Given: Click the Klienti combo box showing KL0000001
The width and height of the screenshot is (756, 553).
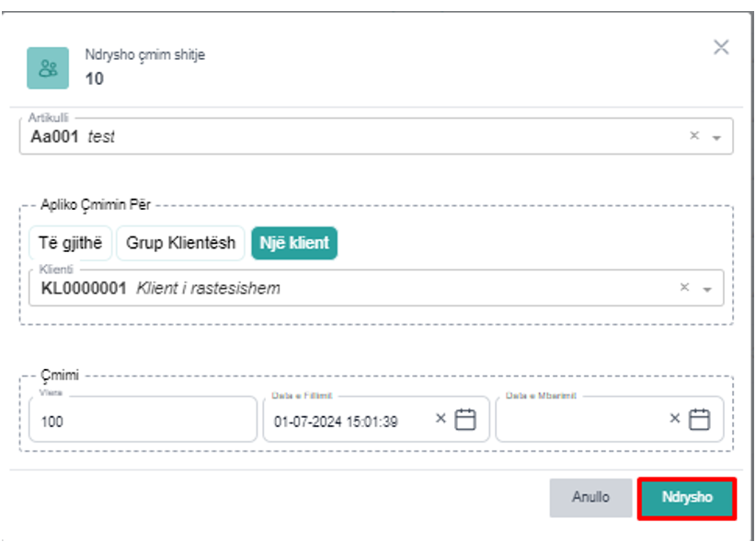Looking at the screenshot, I should (349, 288).
